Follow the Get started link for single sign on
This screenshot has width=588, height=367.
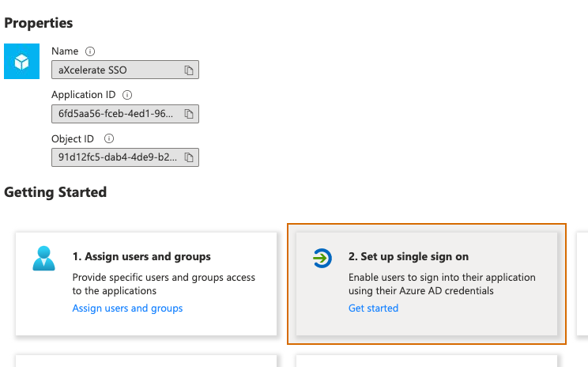click(373, 308)
